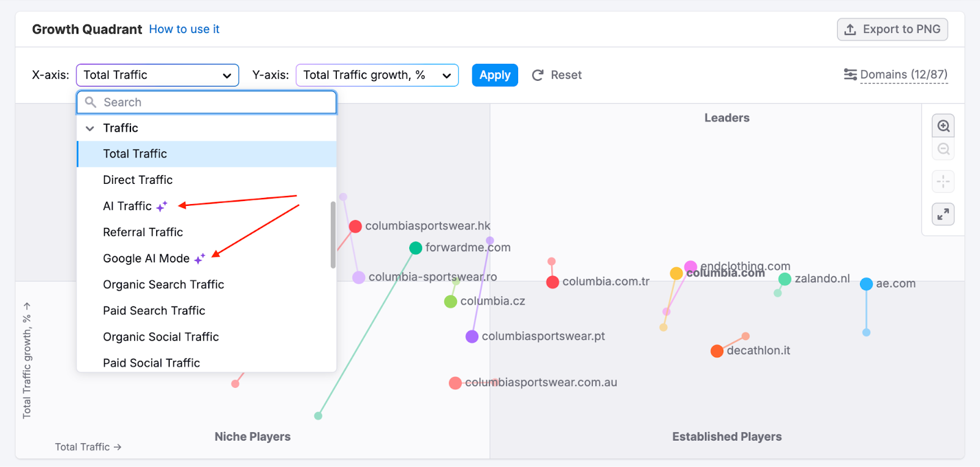Open the Y-axis Total Traffic growth dropdown
The height and width of the screenshot is (467, 980).
(x=377, y=75)
